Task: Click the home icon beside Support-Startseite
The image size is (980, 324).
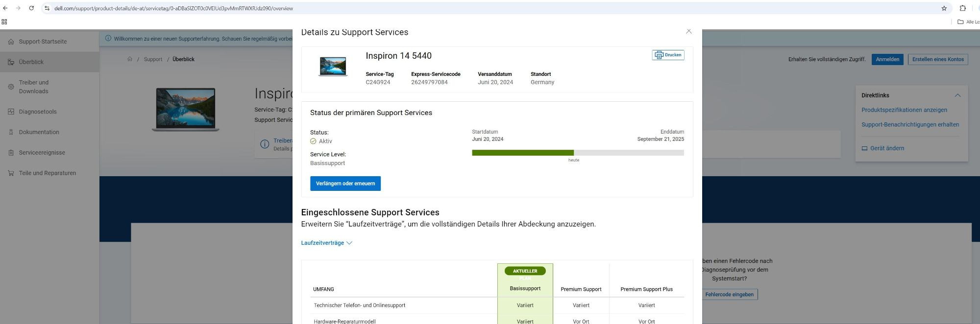Action: coord(11,42)
